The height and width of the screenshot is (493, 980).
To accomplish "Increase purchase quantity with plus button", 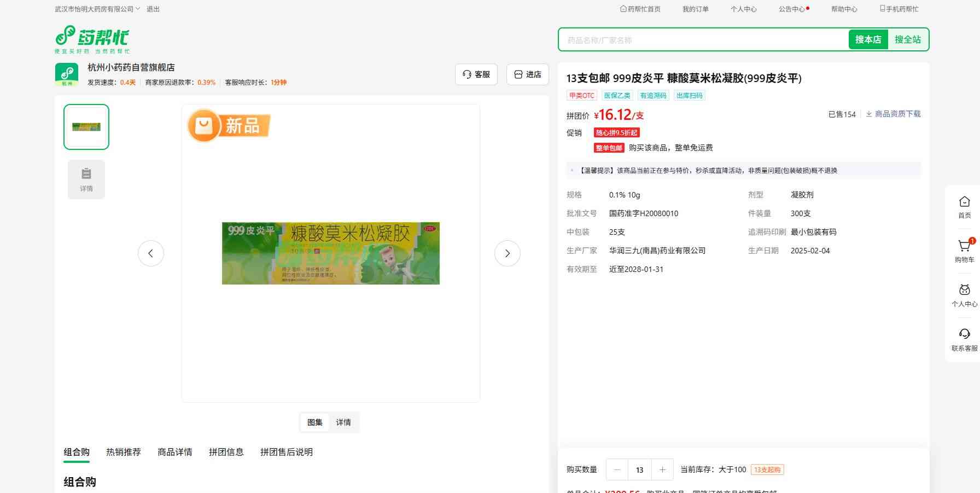I will pos(662,469).
